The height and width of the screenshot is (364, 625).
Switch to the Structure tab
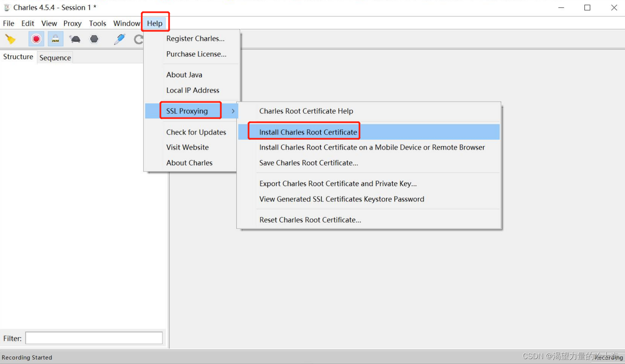pyautogui.click(x=18, y=57)
